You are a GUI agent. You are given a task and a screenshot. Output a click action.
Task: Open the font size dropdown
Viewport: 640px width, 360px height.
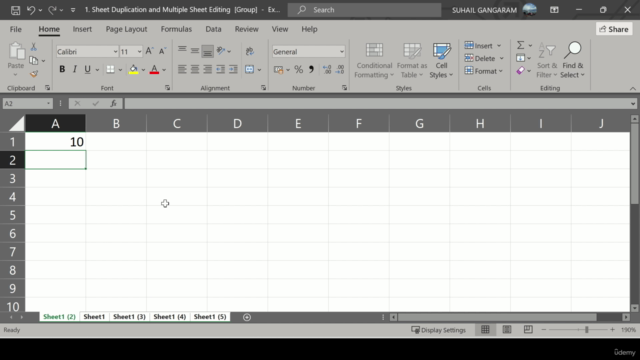(x=139, y=52)
